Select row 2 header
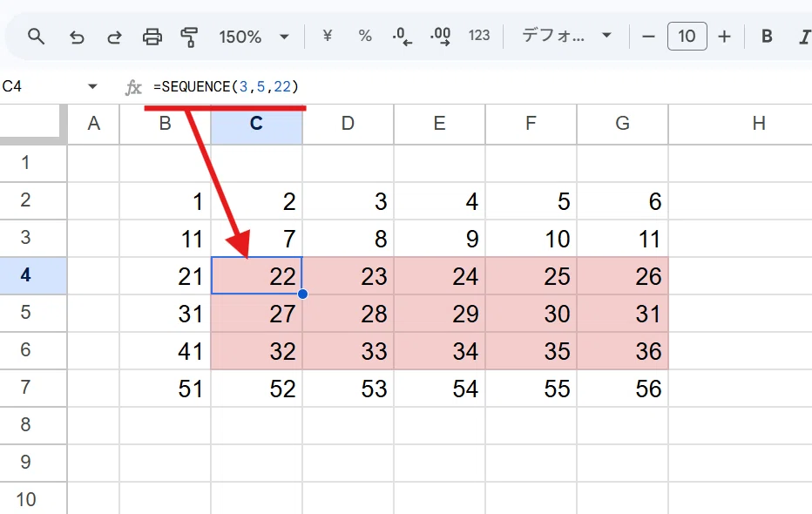This screenshot has width=812, height=514. click(x=33, y=200)
